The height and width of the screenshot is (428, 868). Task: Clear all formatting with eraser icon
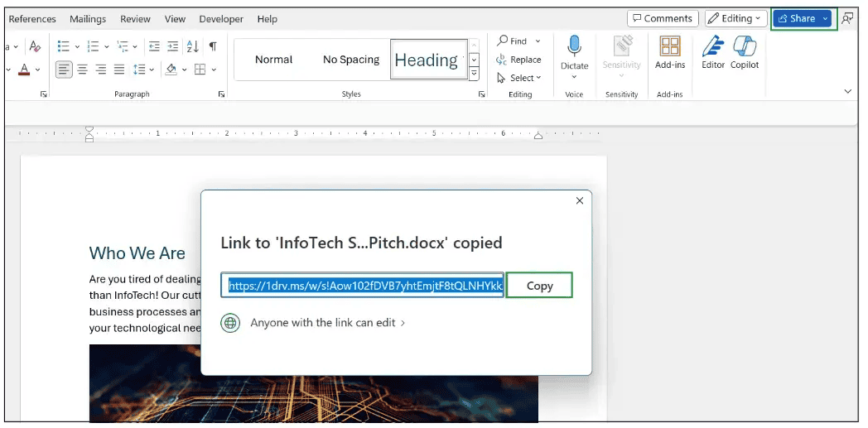(35, 46)
